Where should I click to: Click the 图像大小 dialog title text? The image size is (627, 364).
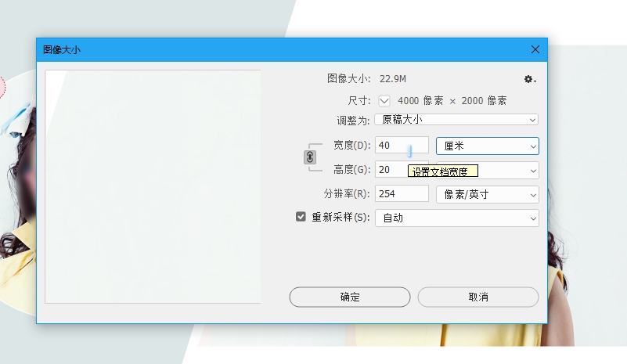[x=62, y=50]
